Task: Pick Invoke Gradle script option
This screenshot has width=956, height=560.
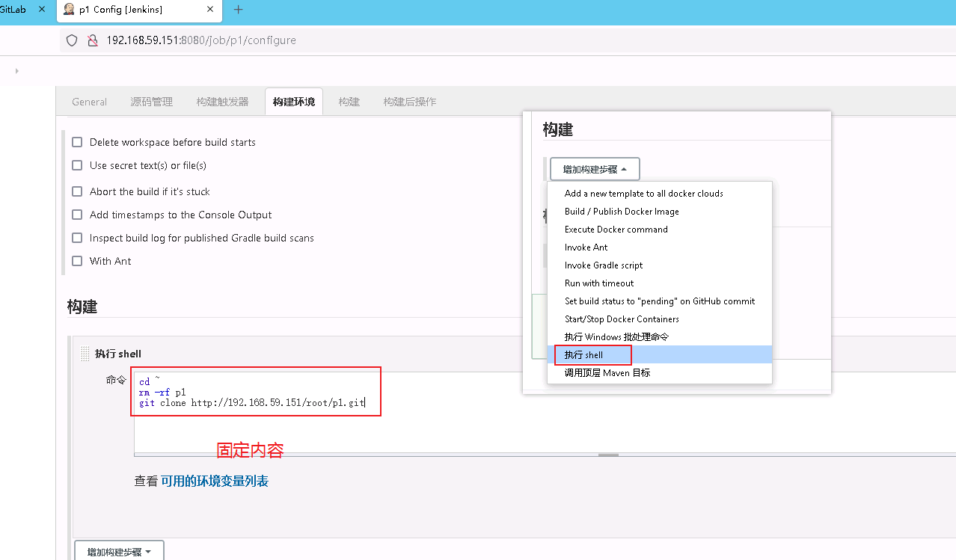Action: coord(660,265)
